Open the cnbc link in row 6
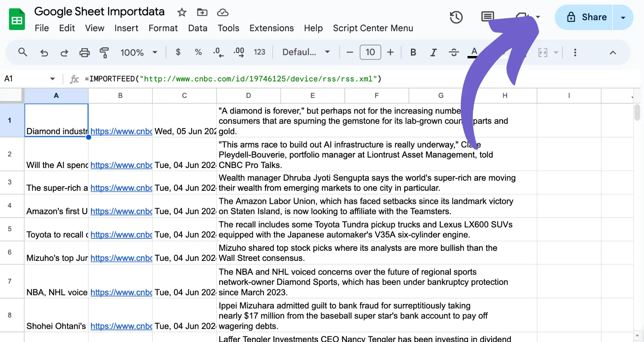Screen dimensions: 644x342 (x=121, y=258)
